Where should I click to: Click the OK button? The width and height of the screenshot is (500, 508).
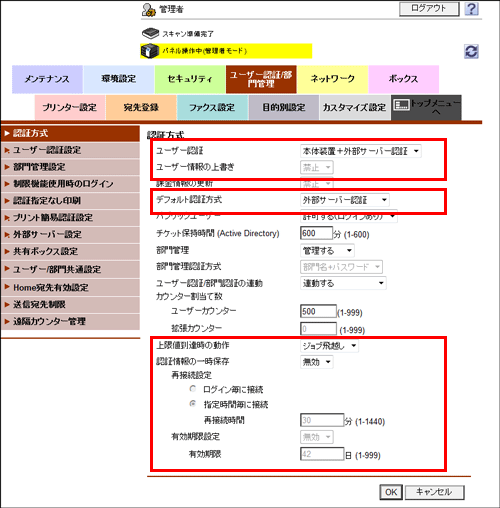(391, 492)
